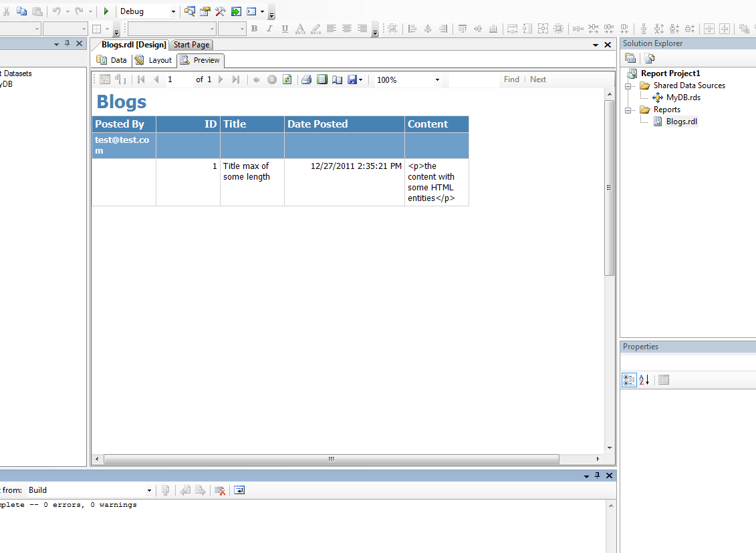
Task: Click the Back to parent report arrow
Action: point(257,79)
